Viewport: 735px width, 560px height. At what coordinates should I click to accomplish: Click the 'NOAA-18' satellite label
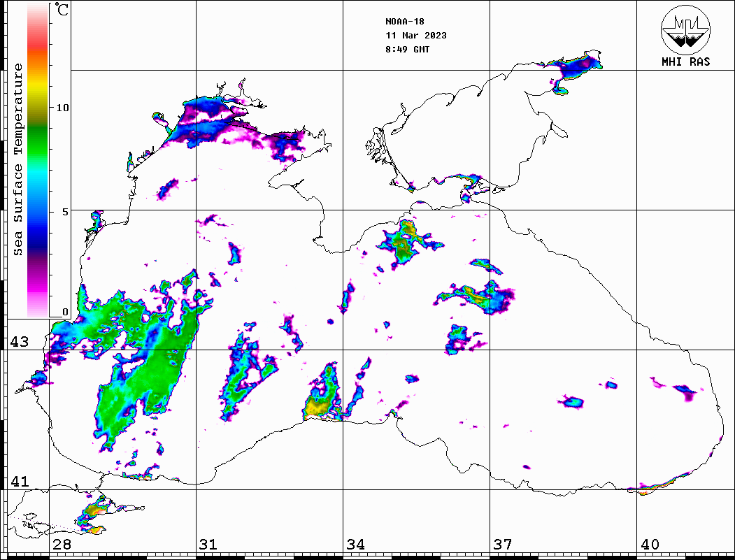(x=404, y=22)
